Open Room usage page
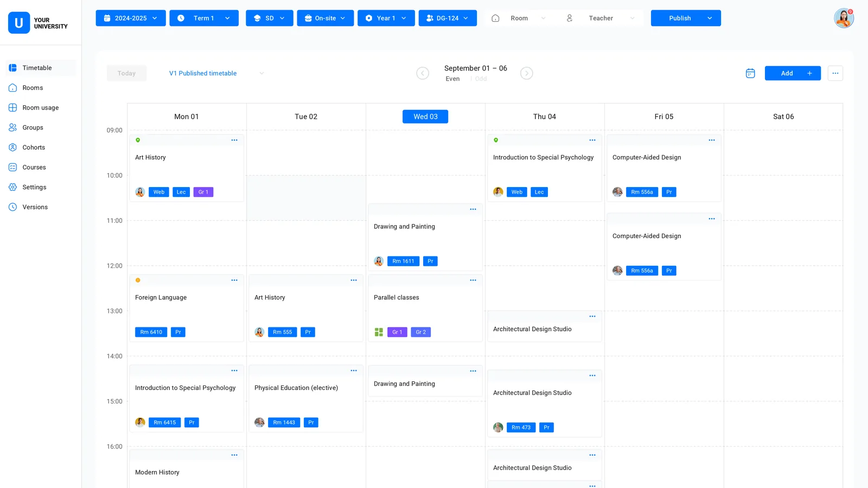This screenshot has height=488, width=868. click(40, 107)
